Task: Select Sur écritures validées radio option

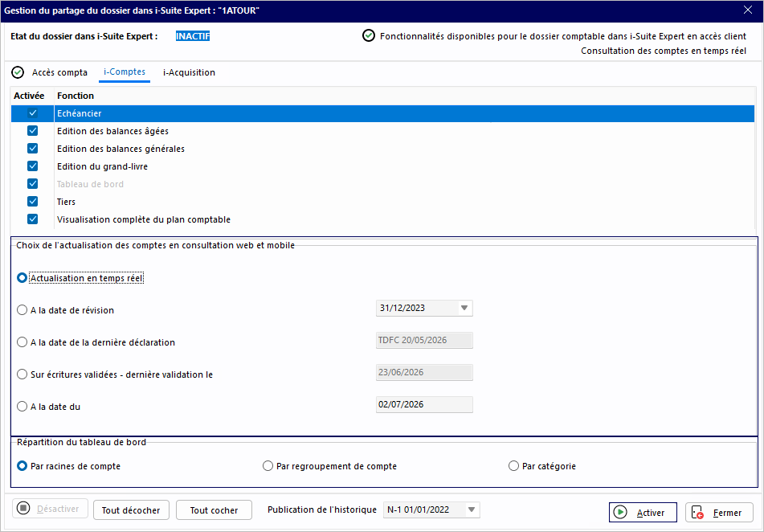Action: (x=22, y=374)
